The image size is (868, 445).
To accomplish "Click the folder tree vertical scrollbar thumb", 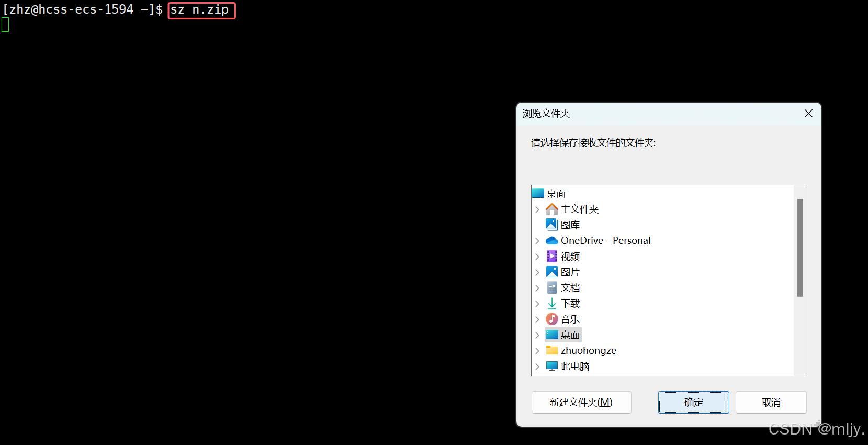I will click(x=800, y=248).
